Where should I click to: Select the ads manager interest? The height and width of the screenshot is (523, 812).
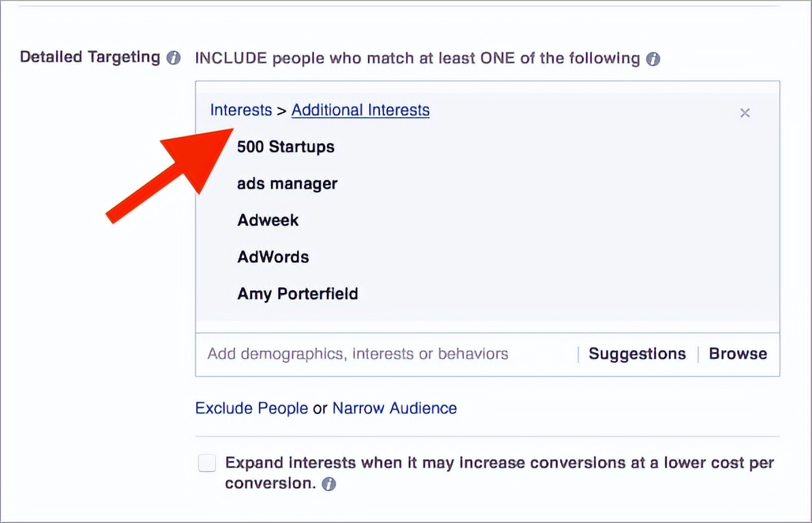click(x=287, y=184)
